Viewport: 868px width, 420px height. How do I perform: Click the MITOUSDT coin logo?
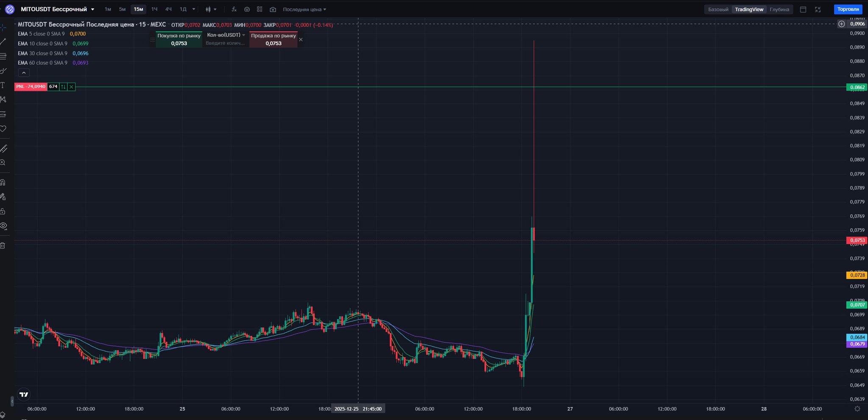click(9, 9)
